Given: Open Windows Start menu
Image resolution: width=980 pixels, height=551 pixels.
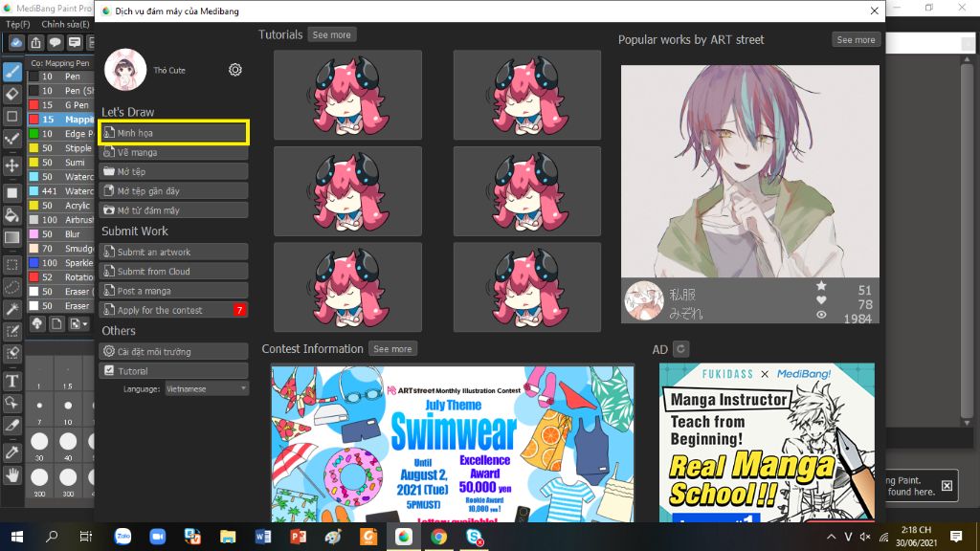Looking at the screenshot, I should [17, 537].
